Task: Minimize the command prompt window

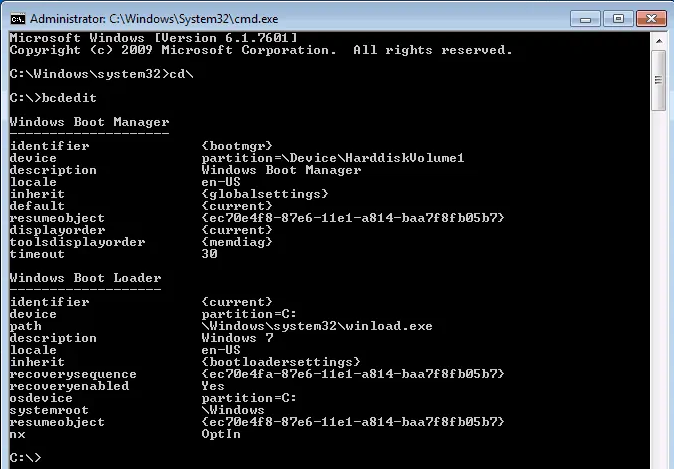Action: click(588, 17)
